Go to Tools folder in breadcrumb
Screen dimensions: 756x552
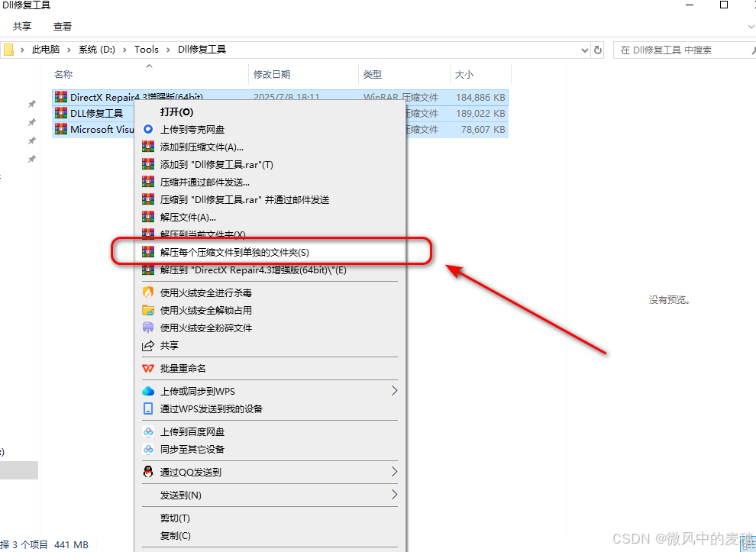point(147,49)
